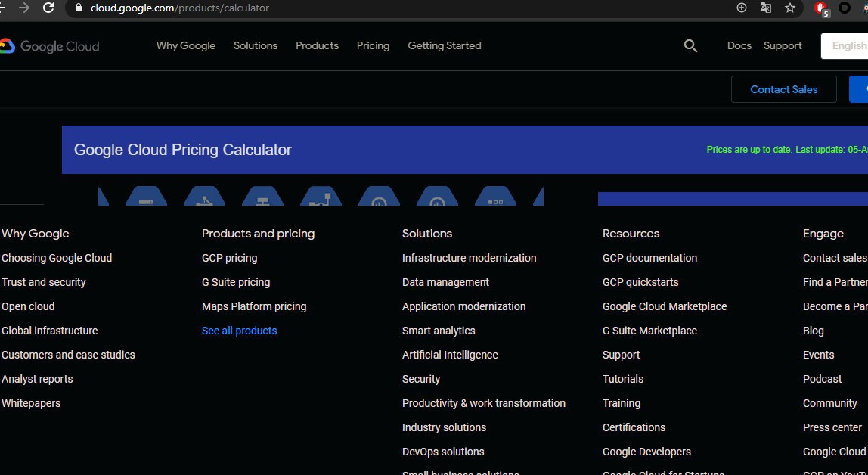
Task: Open the Why Google menu in top navigation
Action: [x=186, y=46]
